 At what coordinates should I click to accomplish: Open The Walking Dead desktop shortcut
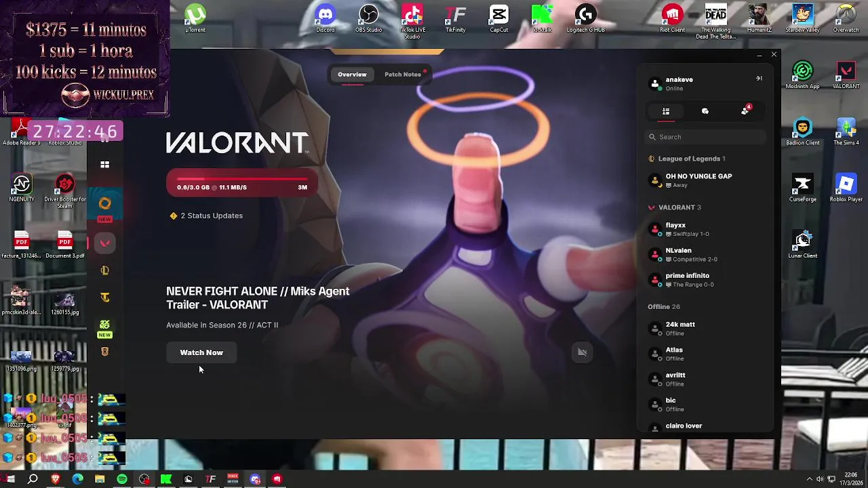point(716,21)
